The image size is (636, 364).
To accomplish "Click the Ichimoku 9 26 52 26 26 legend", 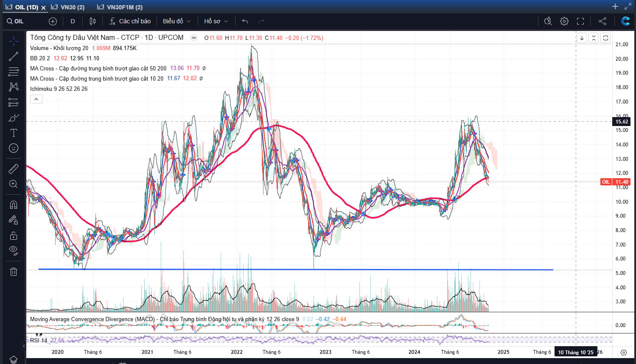I will pos(59,89).
